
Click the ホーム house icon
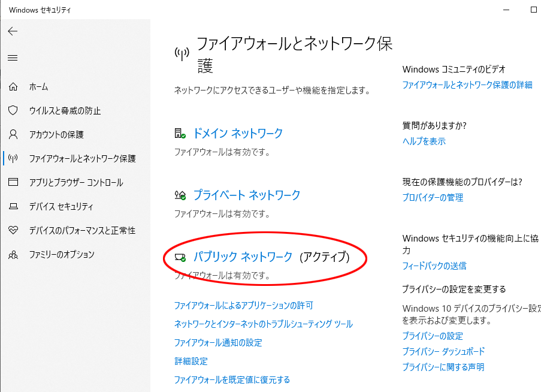coord(13,87)
